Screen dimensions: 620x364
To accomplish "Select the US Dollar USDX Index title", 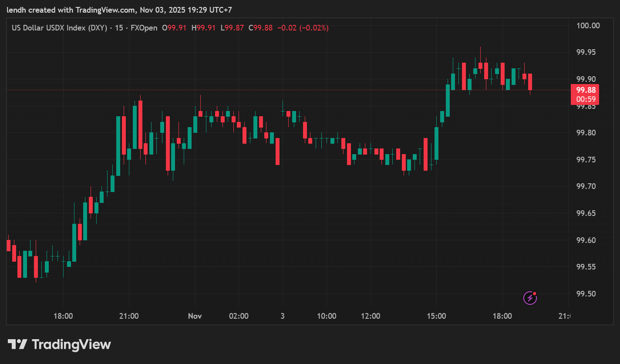I will point(59,28).
